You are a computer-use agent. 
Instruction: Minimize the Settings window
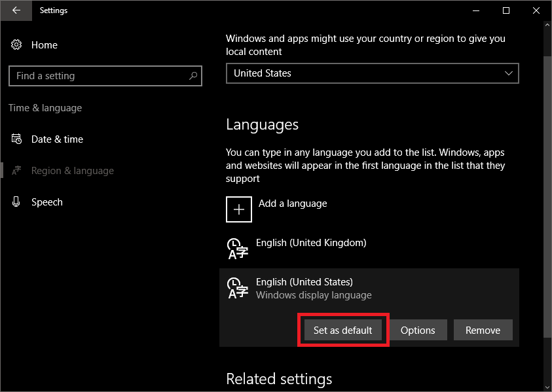click(476, 10)
